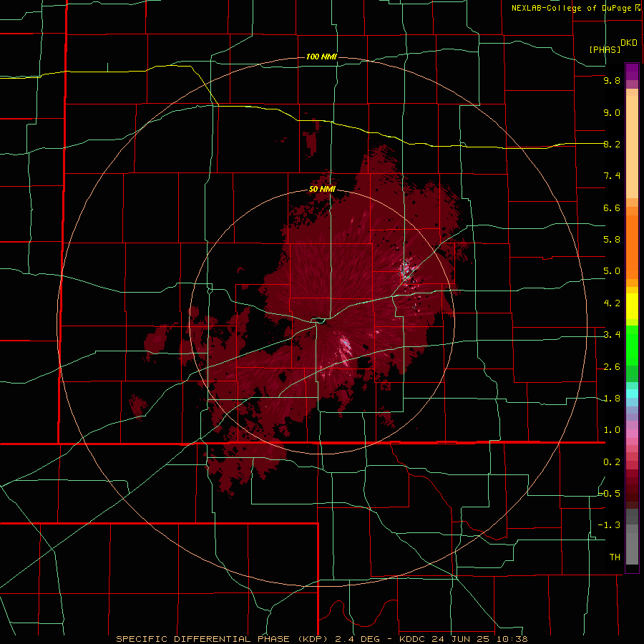Click the 6.6 legend value
This screenshot has width=644, height=644.
coord(612,208)
